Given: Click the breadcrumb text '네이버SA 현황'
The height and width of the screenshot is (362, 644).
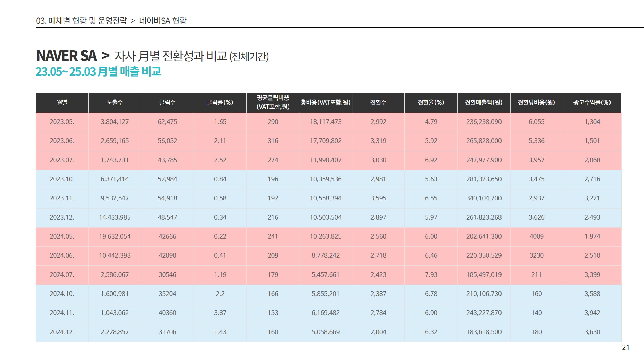Looking at the screenshot, I should [x=163, y=20].
